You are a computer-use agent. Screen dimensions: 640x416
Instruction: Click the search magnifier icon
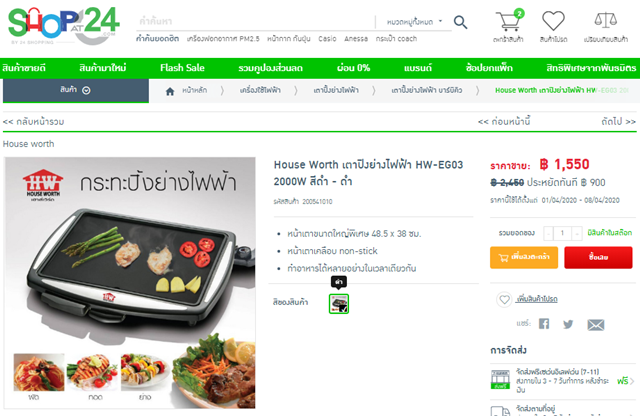[460, 22]
